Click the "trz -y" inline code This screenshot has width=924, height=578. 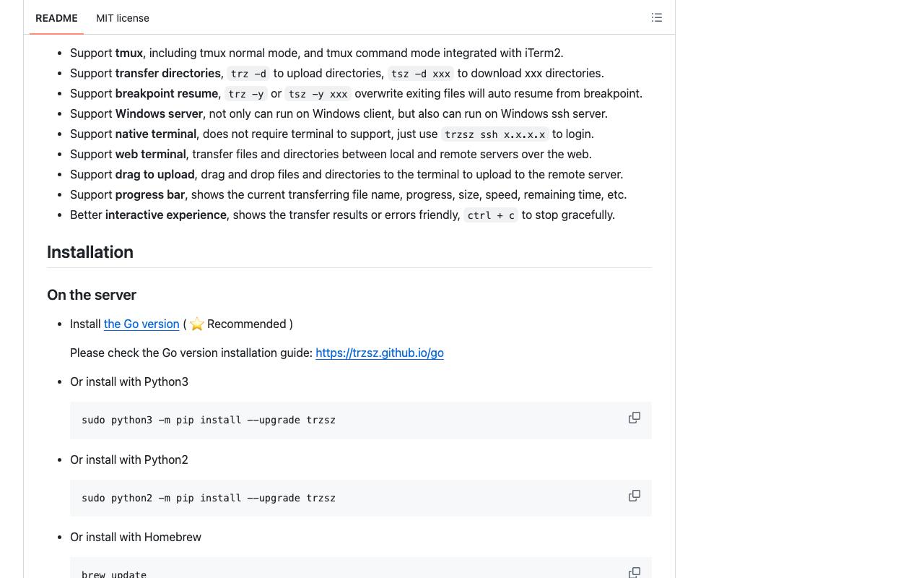(x=246, y=94)
